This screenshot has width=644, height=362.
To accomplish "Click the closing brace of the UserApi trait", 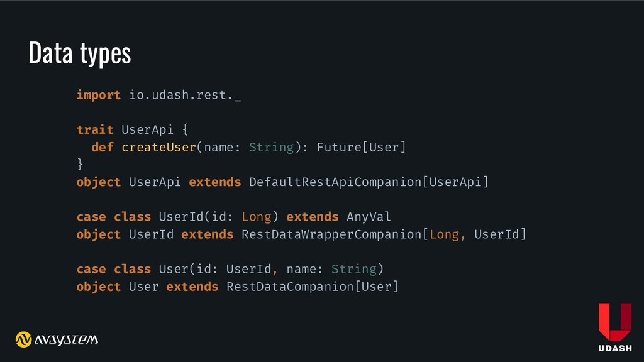I will point(80,165).
